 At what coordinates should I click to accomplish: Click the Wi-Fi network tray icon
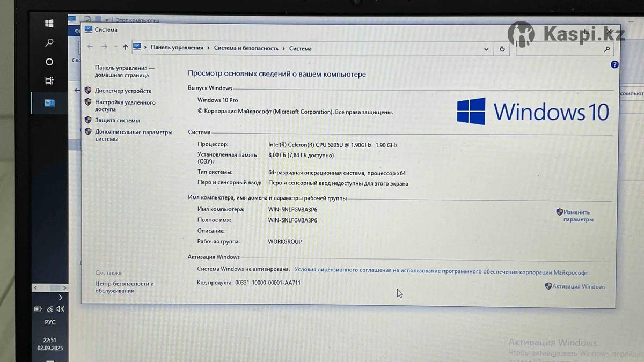49,309
